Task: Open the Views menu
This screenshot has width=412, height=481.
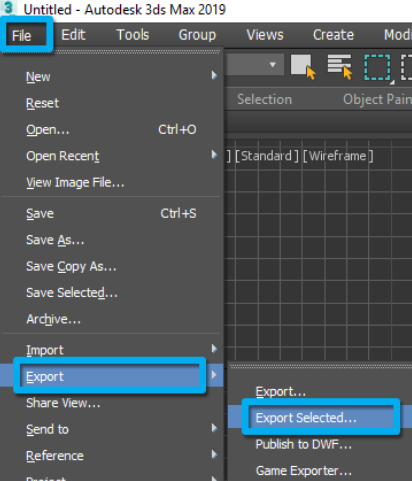Action: click(265, 35)
